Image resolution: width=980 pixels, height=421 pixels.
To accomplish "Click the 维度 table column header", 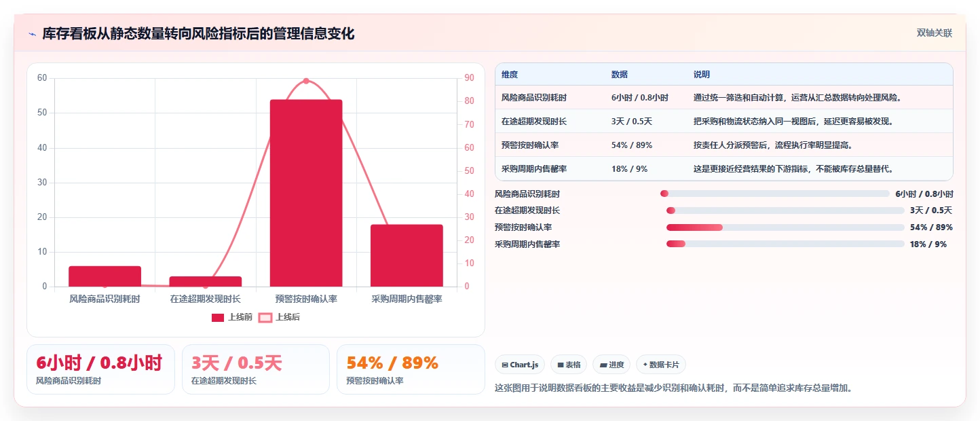I will 510,75.
